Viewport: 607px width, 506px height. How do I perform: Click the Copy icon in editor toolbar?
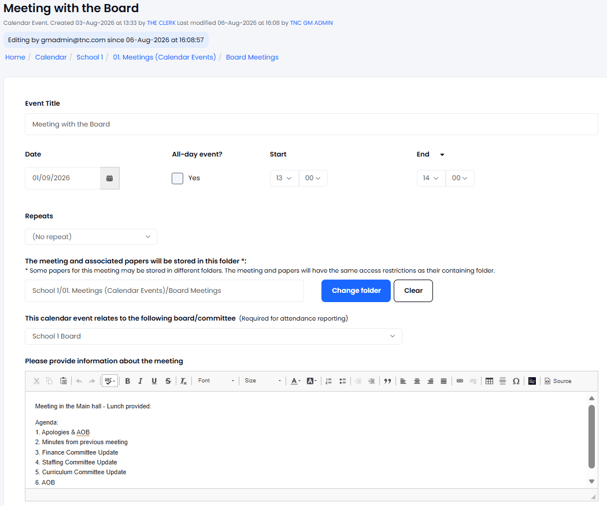pyautogui.click(x=49, y=381)
